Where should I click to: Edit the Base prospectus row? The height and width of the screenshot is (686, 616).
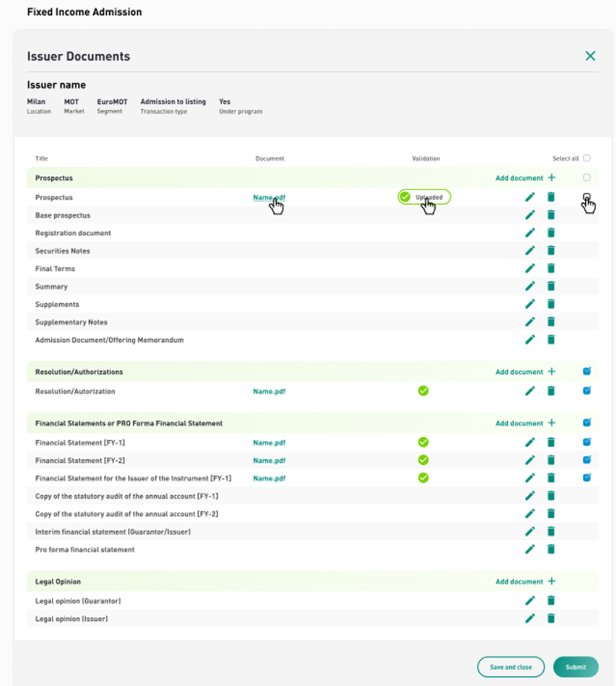[530, 215]
